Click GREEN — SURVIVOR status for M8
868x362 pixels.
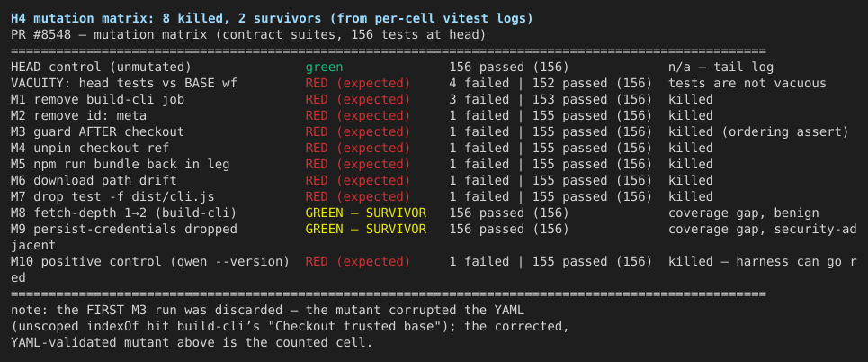click(365, 213)
